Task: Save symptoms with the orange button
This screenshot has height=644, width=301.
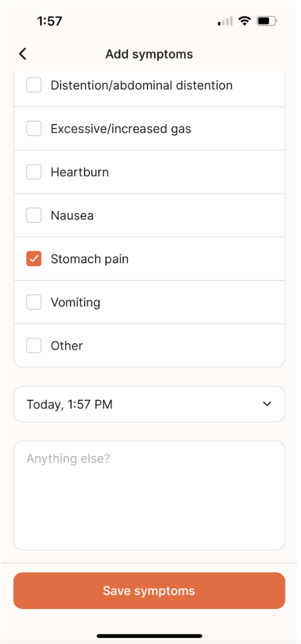Action: click(x=149, y=591)
